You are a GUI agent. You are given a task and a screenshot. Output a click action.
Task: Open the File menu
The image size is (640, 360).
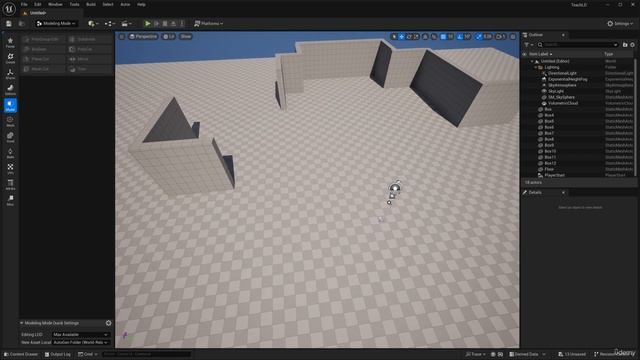(24, 4)
